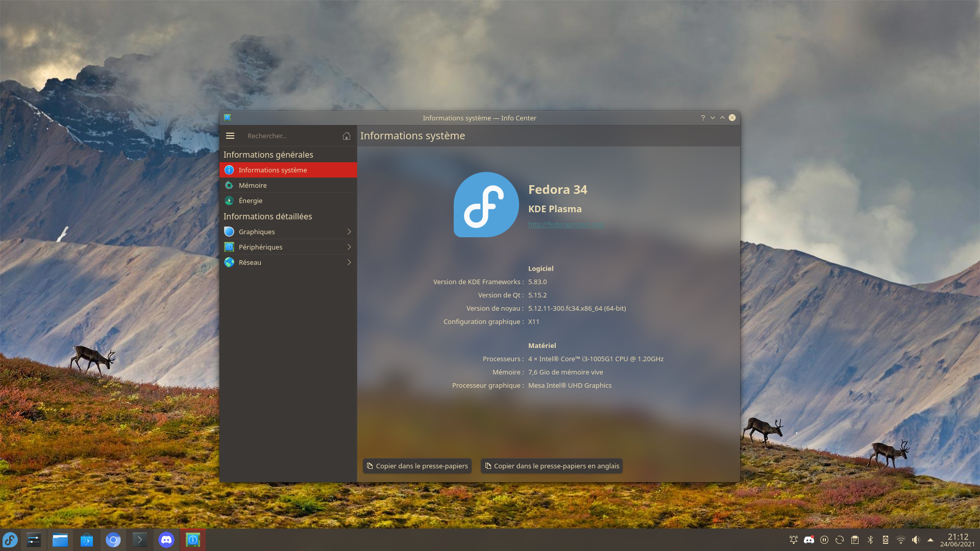
Task: Click the media pause tray icon
Action: [824, 540]
